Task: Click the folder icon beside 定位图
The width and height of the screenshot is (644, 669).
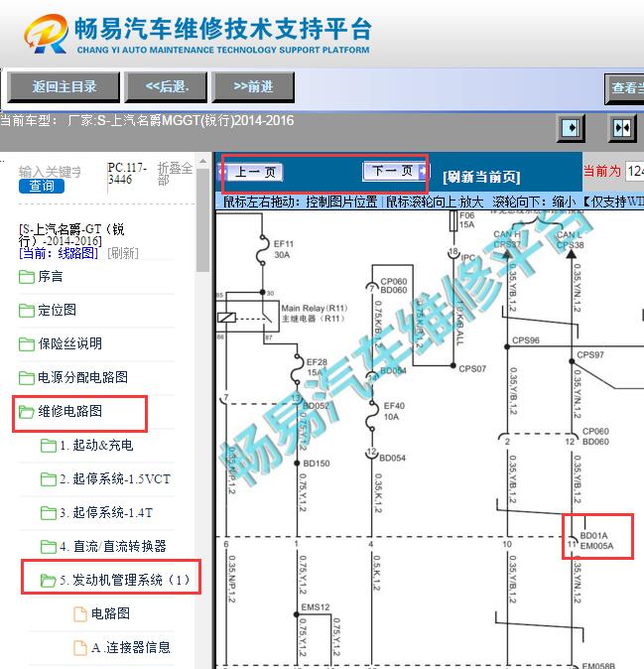Action: pyautogui.click(x=27, y=311)
